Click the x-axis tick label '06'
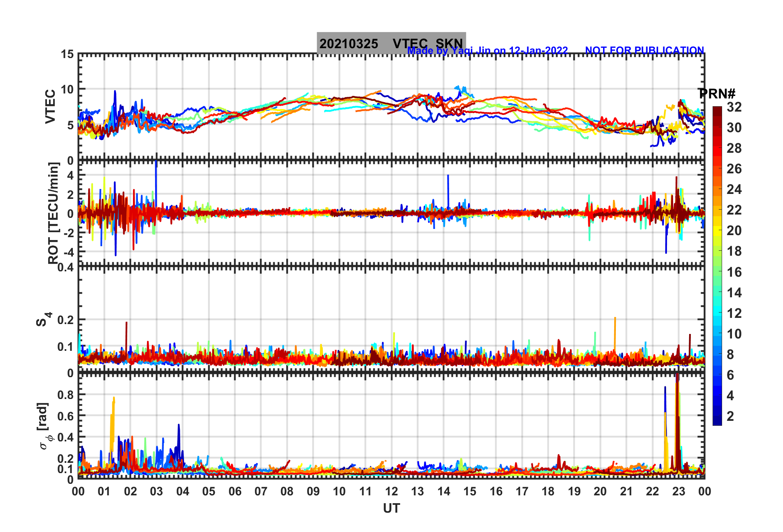Screen dimensions: 783x532 click(235, 491)
